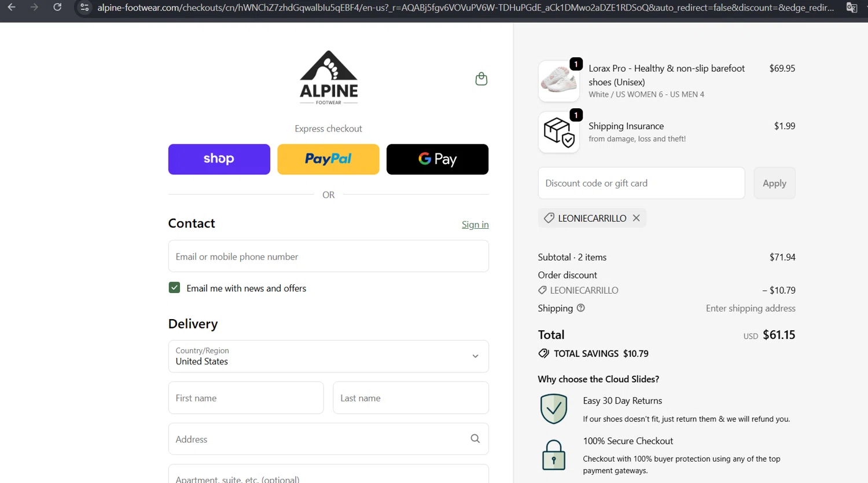The height and width of the screenshot is (483, 868).
Task: Go forward with the browser forward arrow
Action: (x=34, y=8)
